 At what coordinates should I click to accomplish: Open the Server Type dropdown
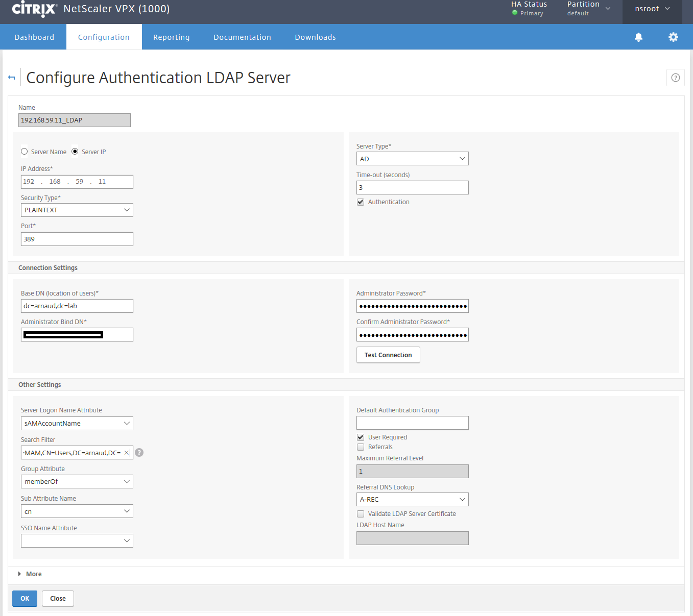413,159
